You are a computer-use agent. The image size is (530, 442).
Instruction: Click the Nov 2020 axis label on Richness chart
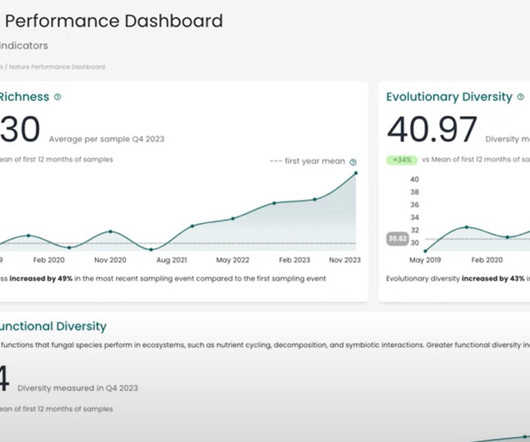click(110, 260)
